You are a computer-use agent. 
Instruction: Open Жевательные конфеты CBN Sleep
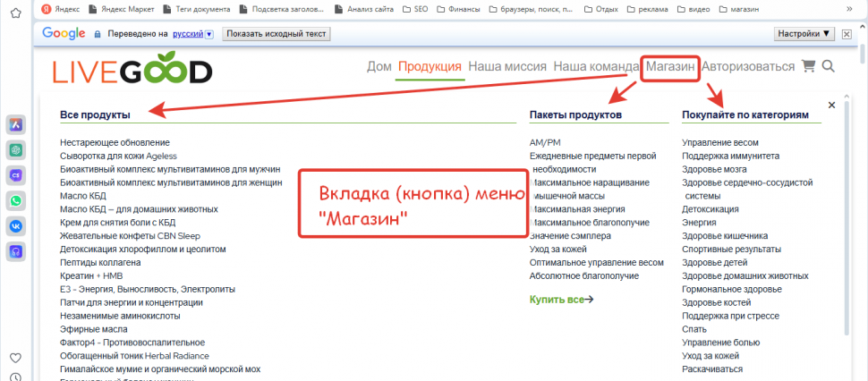(130, 236)
